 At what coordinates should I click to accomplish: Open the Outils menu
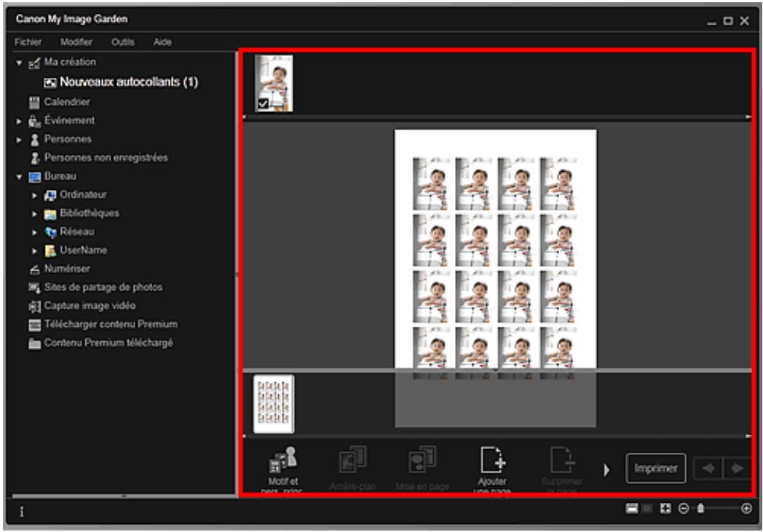122,42
